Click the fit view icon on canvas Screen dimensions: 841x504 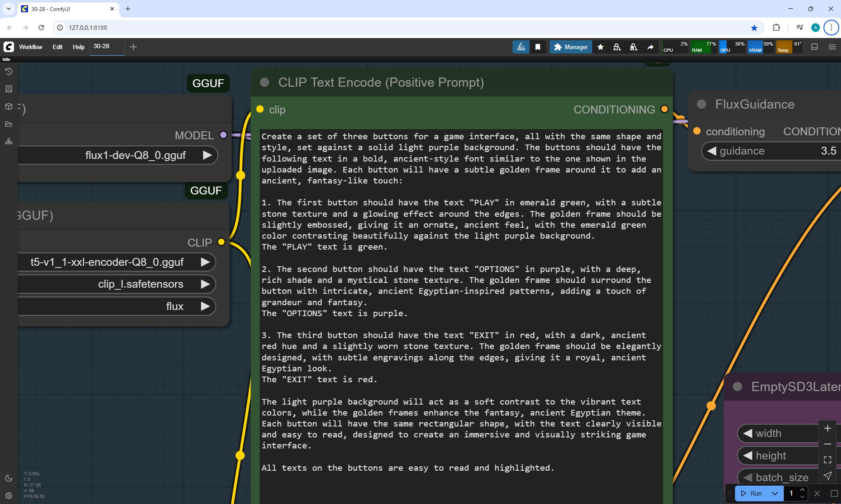[827, 460]
